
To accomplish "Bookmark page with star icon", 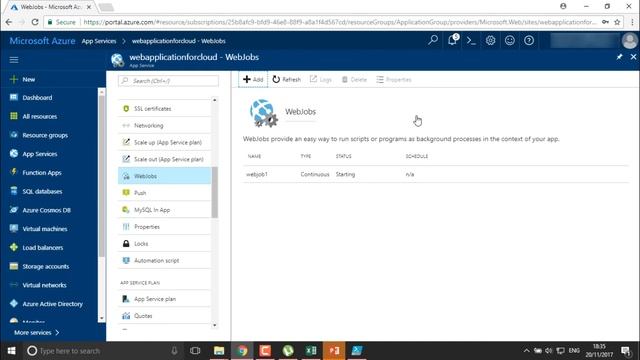I will tap(617, 22).
